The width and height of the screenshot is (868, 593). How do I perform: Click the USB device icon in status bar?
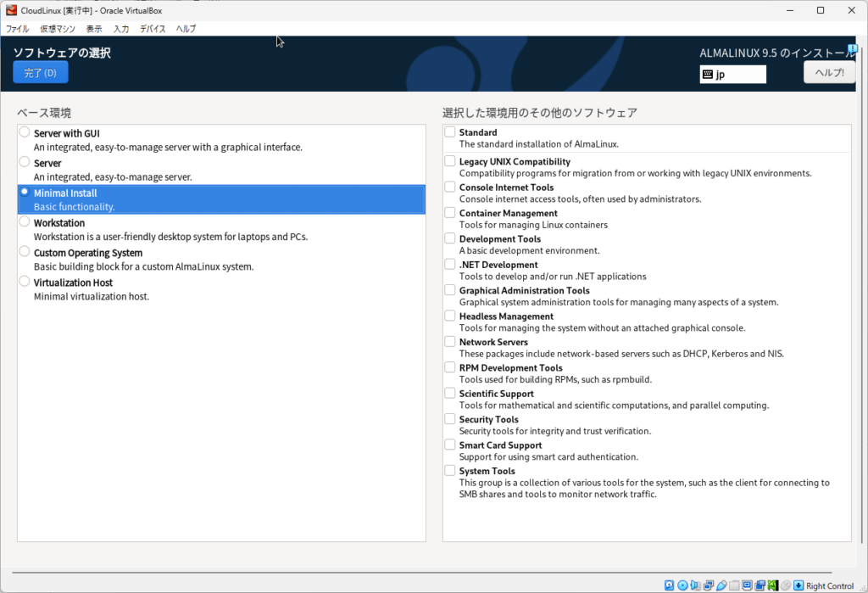click(721, 585)
